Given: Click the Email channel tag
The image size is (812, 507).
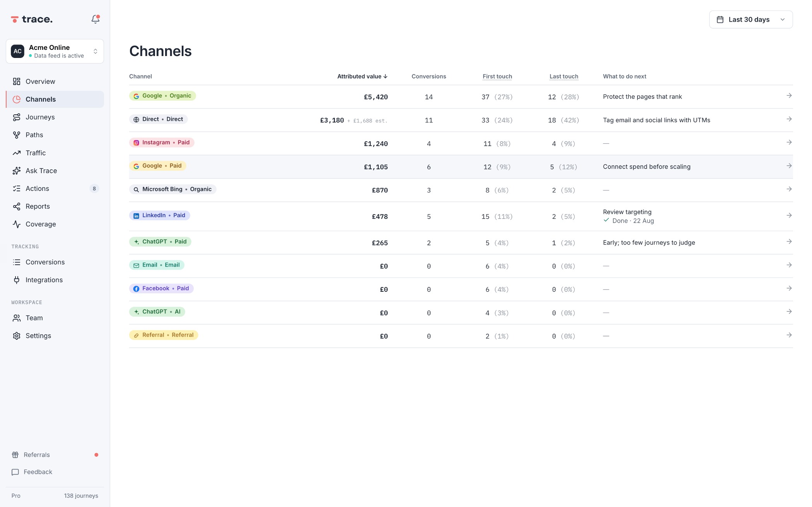Looking at the screenshot, I should pyautogui.click(x=157, y=265).
